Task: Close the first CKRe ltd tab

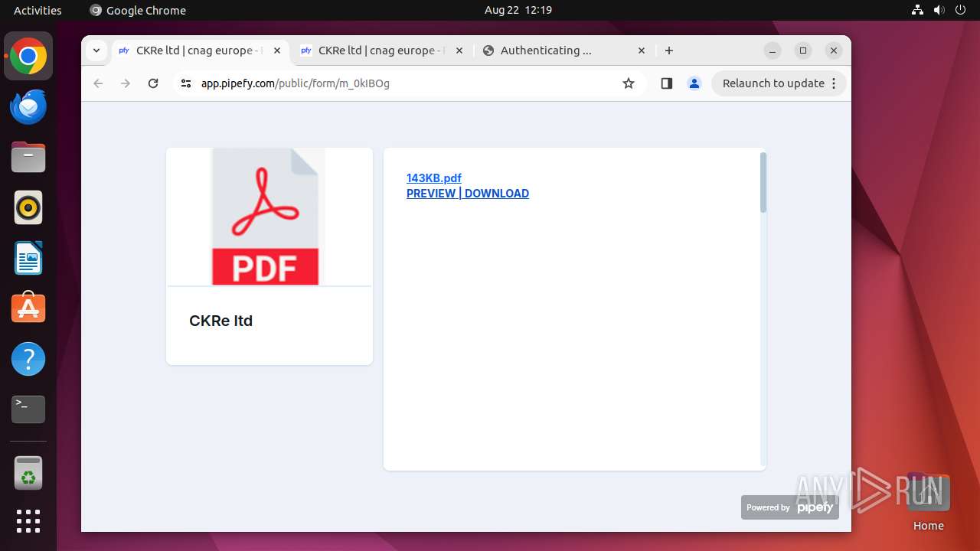Action: pos(277,51)
